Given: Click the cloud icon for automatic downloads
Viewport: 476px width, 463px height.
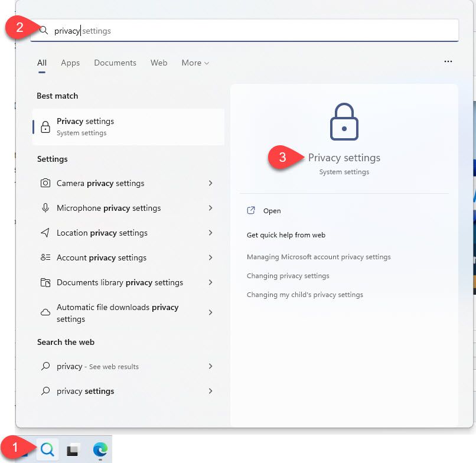Looking at the screenshot, I should coord(45,312).
